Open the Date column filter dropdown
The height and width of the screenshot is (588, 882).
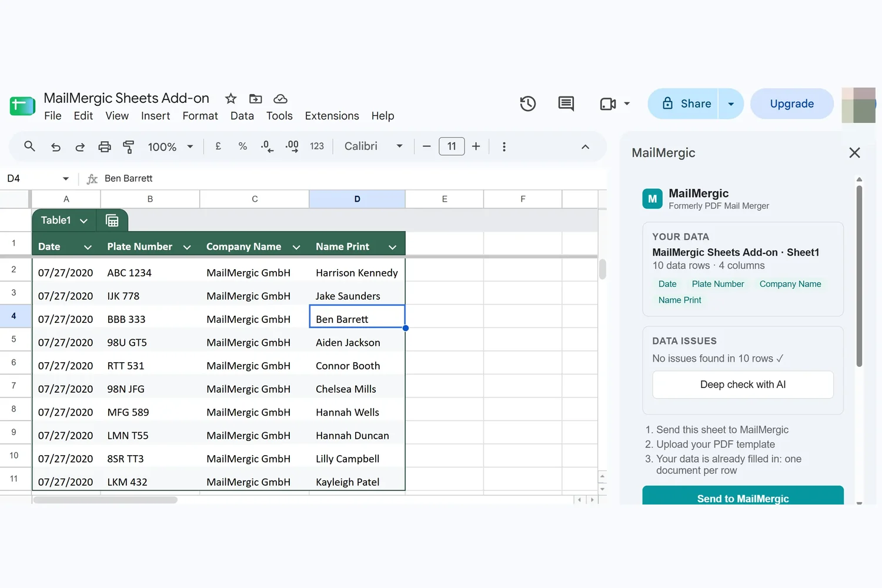click(x=88, y=248)
